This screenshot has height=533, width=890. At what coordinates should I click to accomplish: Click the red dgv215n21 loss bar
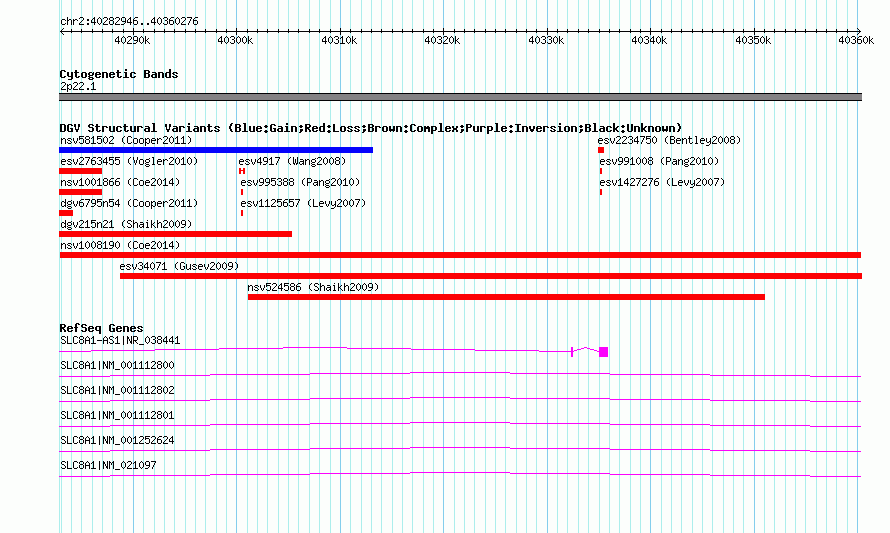[175, 234]
